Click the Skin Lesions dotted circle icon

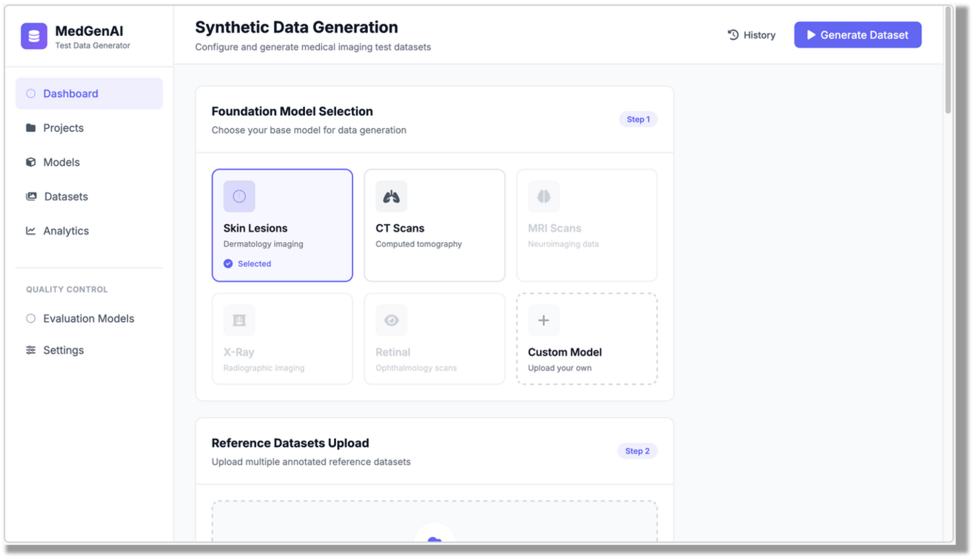pyautogui.click(x=239, y=196)
